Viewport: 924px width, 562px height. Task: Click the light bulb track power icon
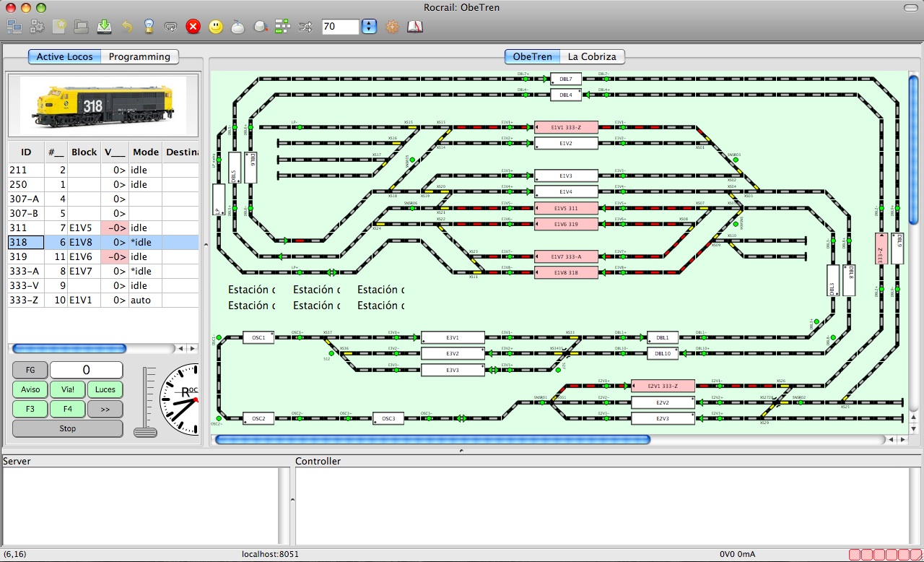(149, 27)
